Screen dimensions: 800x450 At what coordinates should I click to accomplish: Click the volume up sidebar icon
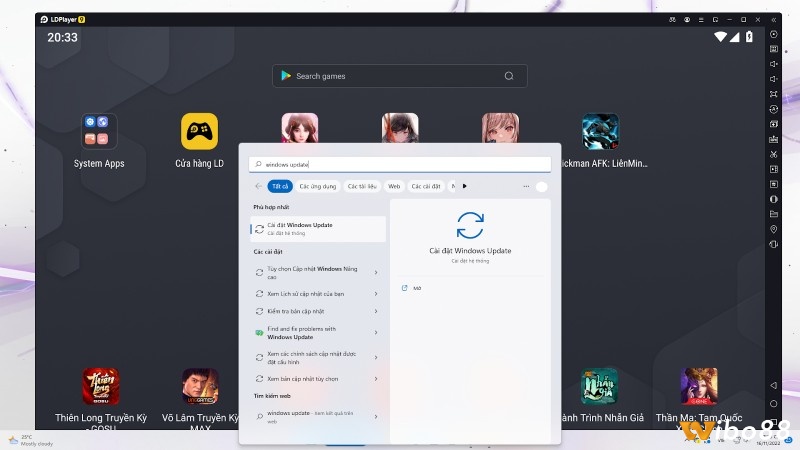[x=773, y=64]
